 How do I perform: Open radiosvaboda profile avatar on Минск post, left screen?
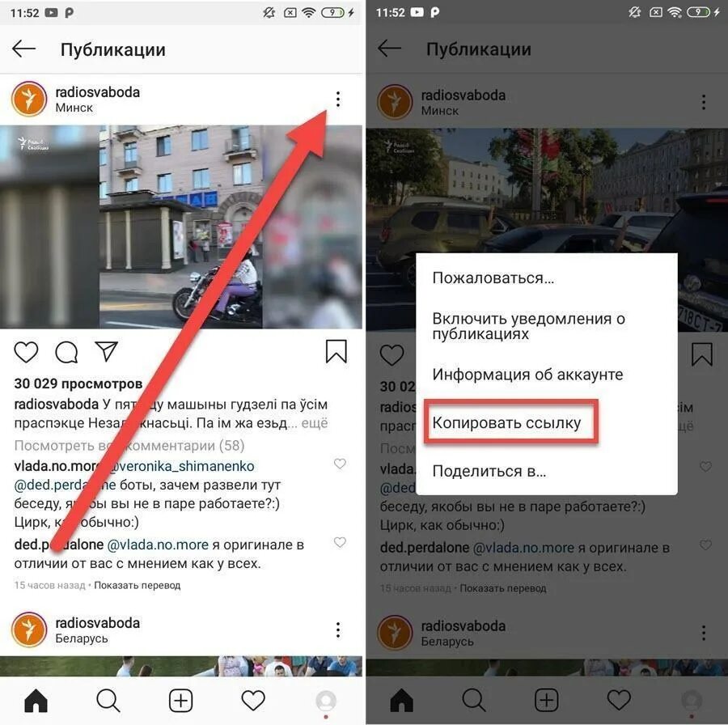coord(29,99)
